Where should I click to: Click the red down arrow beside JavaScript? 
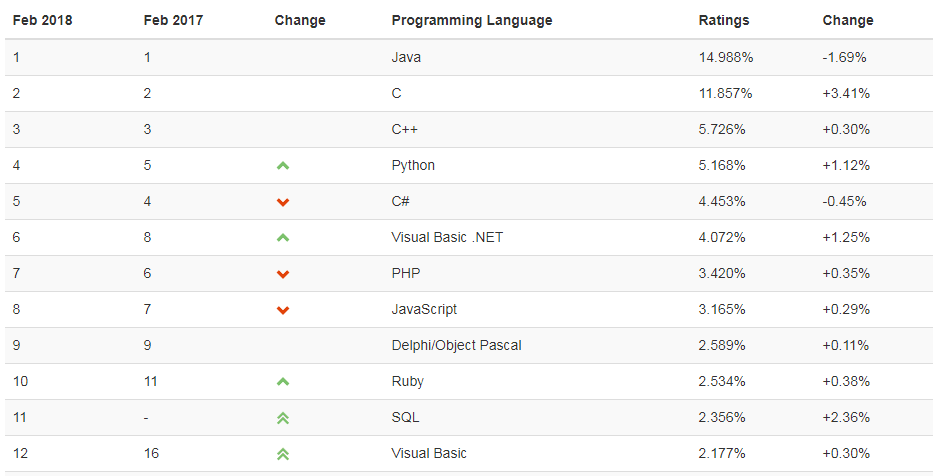283,310
